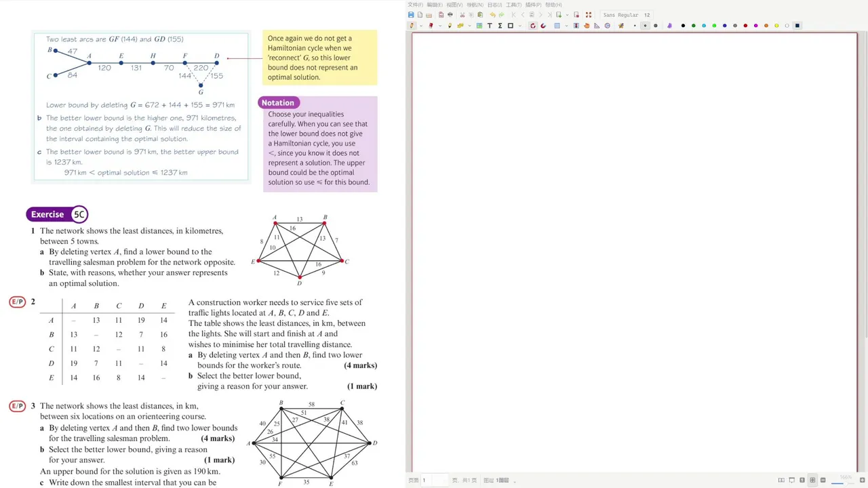
Task: Toggle paired pages view in status bar
Action: click(781, 480)
